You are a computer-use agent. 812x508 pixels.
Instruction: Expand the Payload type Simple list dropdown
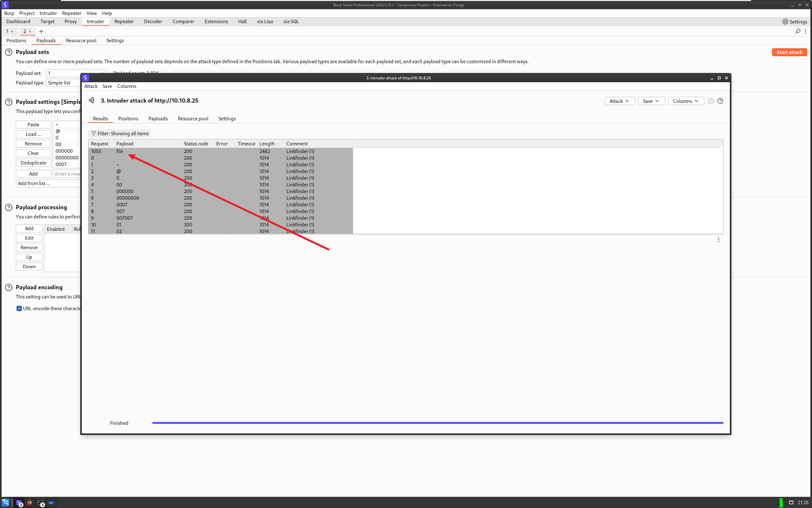click(63, 83)
